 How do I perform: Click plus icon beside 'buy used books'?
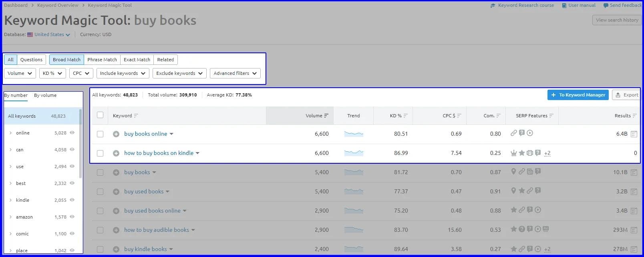pos(116,192)
